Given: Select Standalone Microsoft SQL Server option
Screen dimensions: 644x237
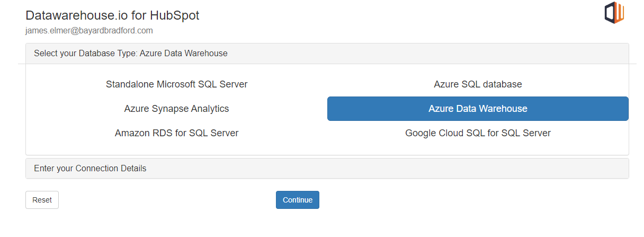Looking at the screenshot, I should click(176, 84).
